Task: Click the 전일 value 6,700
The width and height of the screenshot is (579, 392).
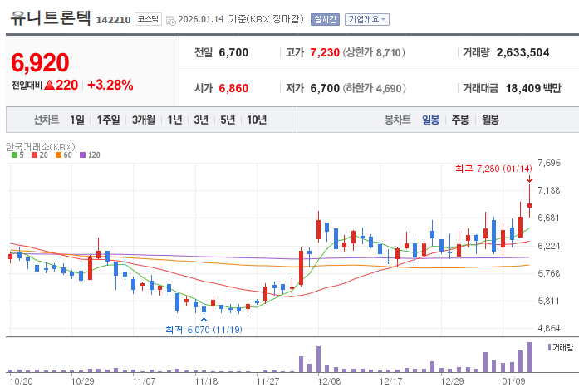Action: point(233,53)
